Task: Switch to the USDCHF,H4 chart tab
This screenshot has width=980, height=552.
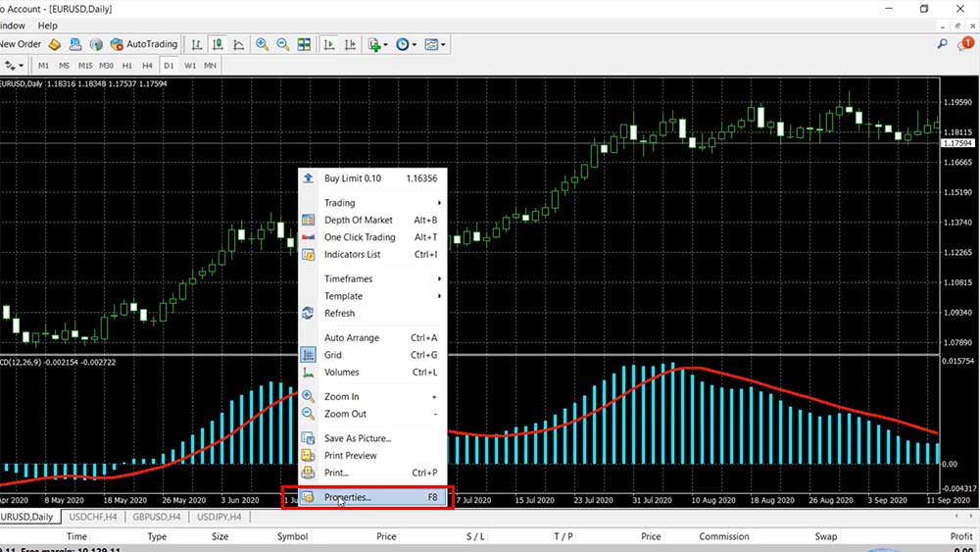Action: tap(94, 517)
